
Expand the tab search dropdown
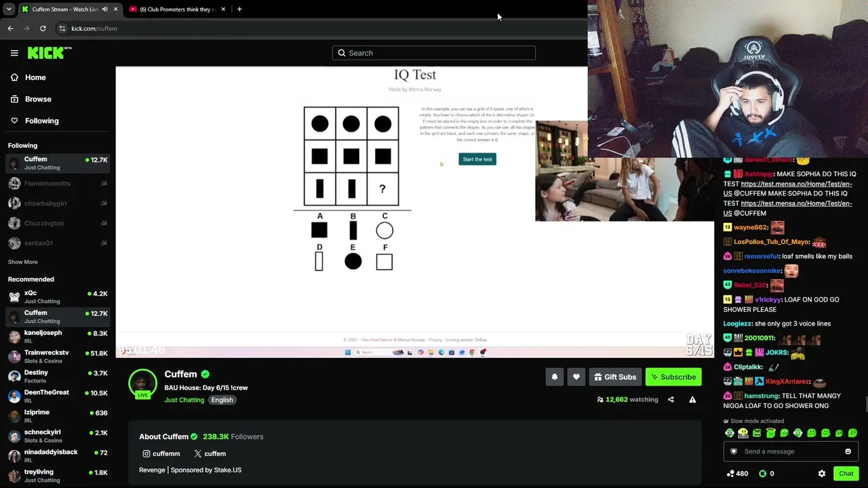tap(9, 9)
